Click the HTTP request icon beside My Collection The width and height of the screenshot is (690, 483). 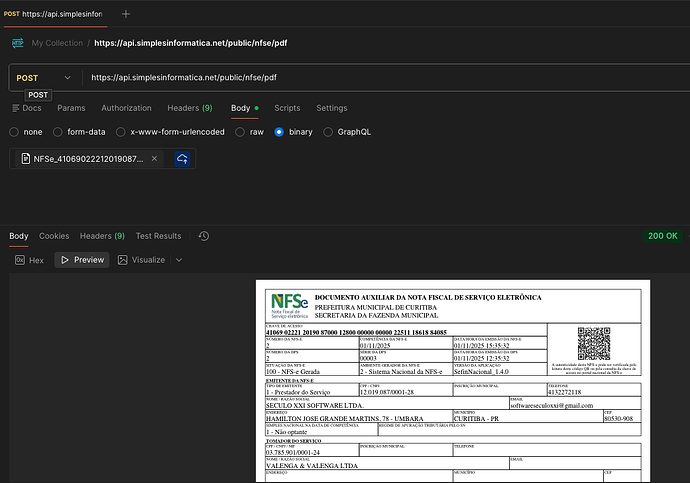pos(17,43)
